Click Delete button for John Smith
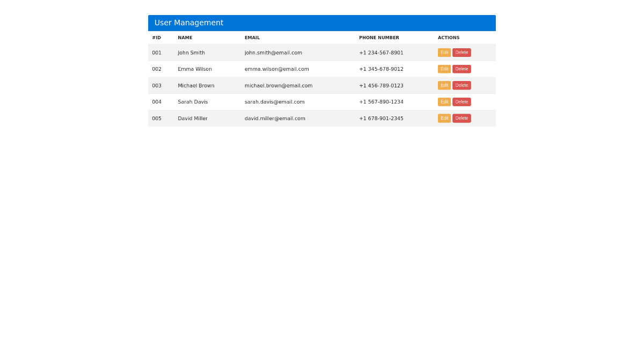Screen dimensions: 644x338 point(462,52)
